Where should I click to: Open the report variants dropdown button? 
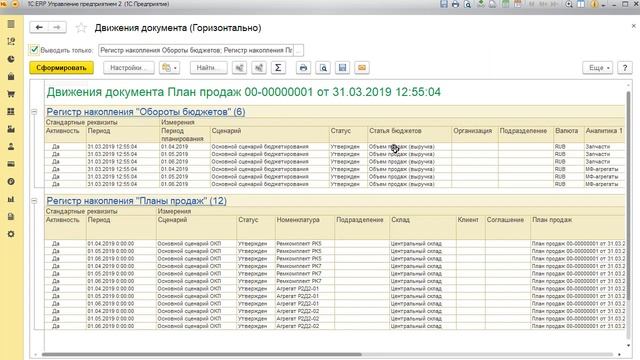point(169,68)
